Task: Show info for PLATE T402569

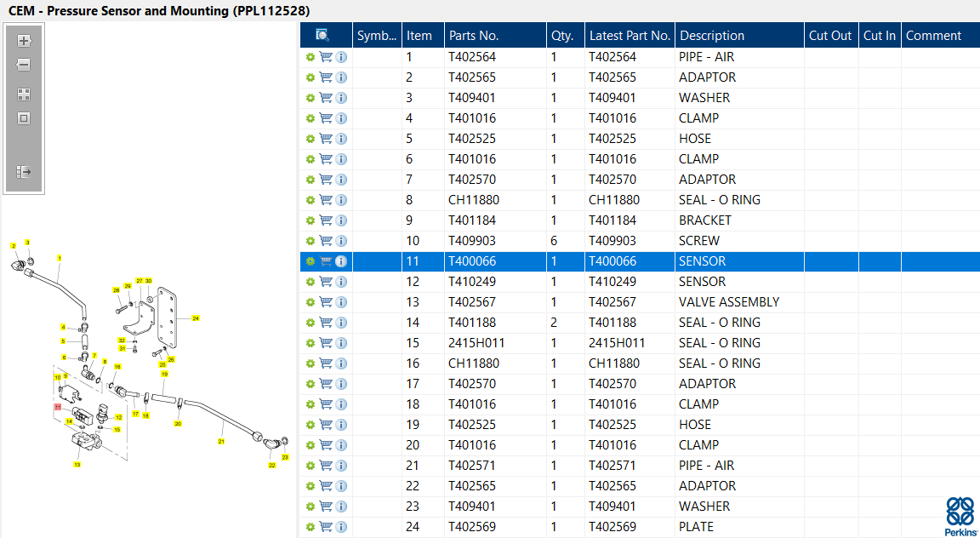Action: (x=341, y=527)
